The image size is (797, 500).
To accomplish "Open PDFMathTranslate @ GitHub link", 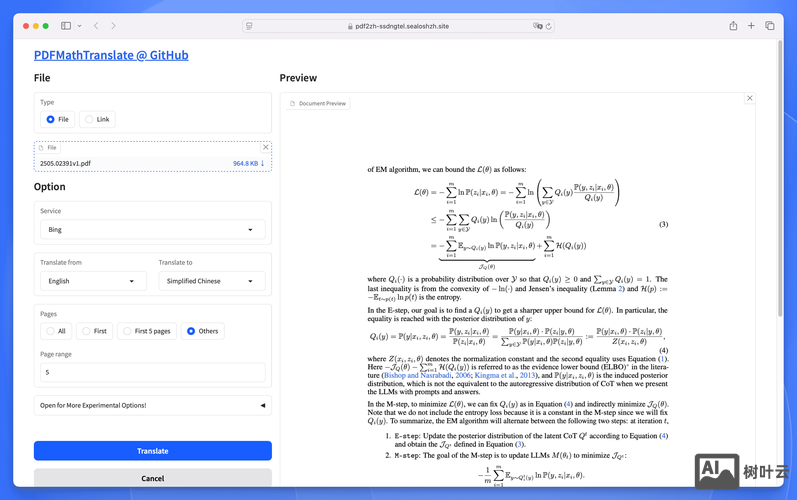I will [111, 55].
